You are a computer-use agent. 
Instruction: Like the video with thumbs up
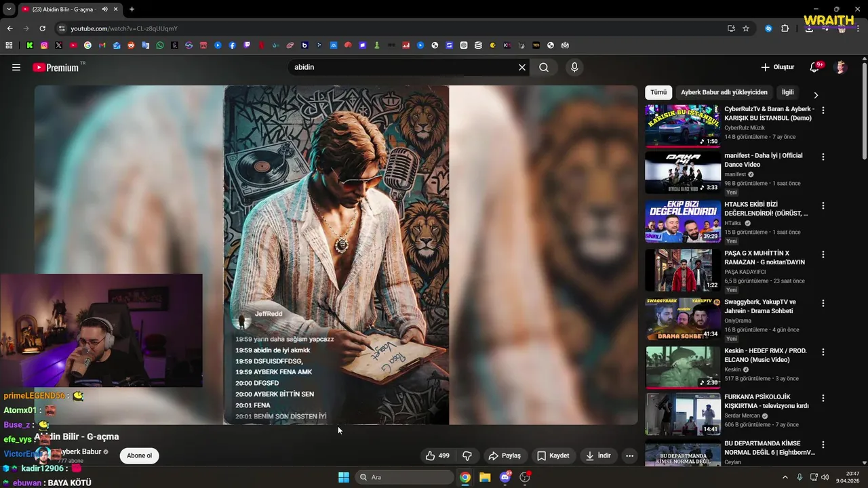pyautogui.click(x=437, y=455)
